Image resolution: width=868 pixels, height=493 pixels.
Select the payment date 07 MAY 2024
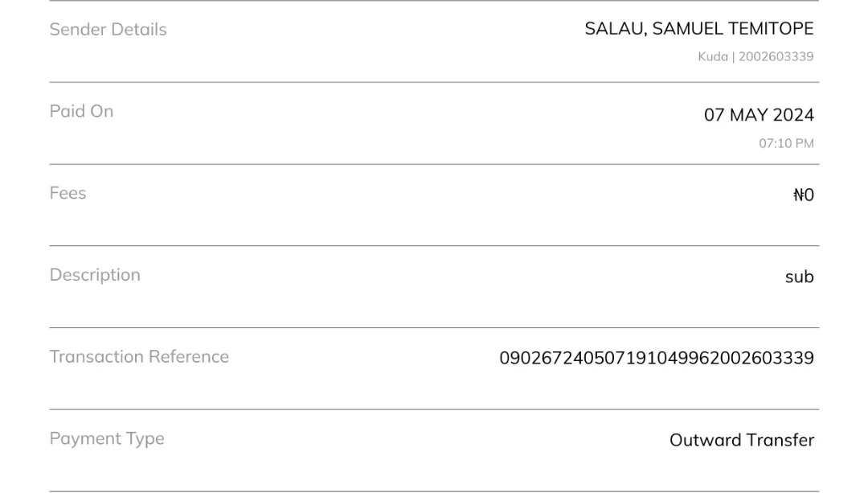point(759,115)
